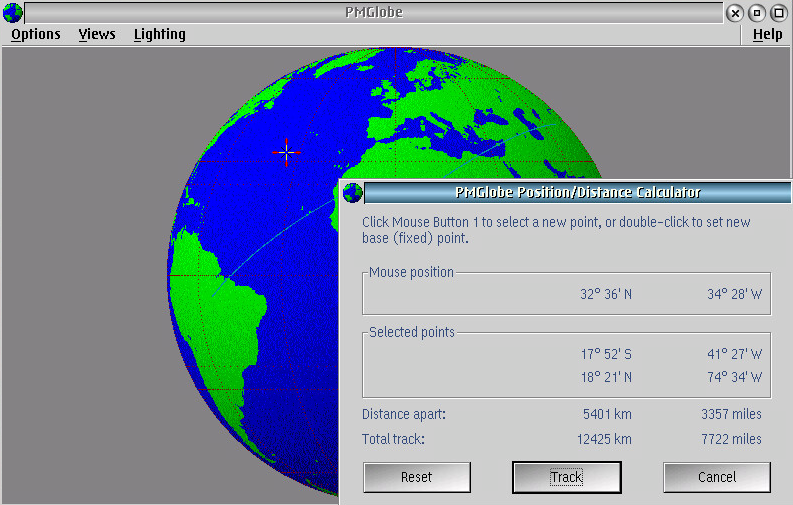Click selected point longitude 74° 34' W

pos(734,377)
